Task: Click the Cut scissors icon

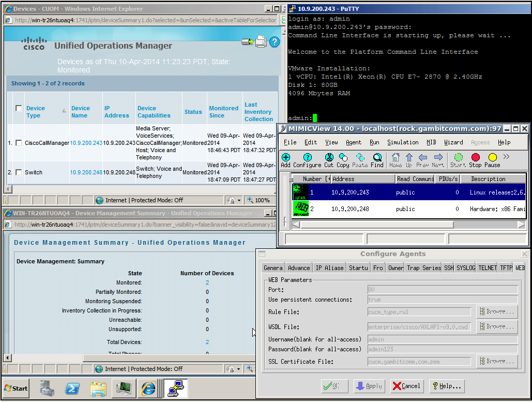Action: (329, 157)
